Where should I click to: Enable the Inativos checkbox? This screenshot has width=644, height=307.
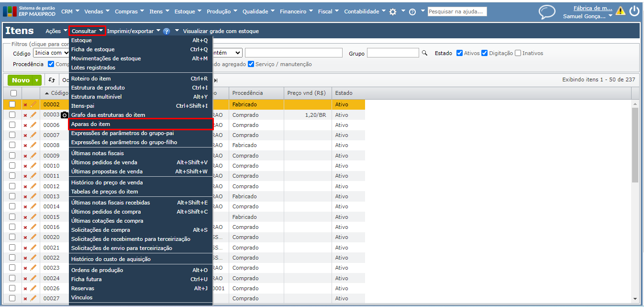(518, 53)
